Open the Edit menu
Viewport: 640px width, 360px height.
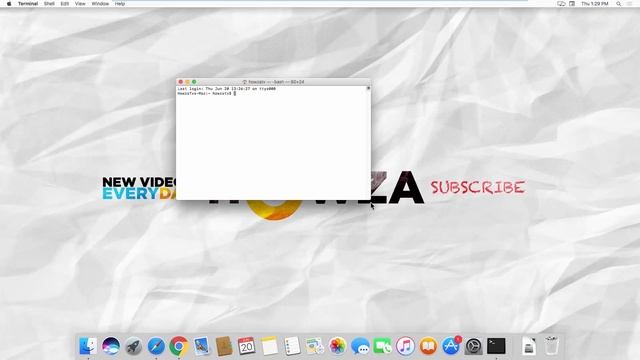point(64,4)
